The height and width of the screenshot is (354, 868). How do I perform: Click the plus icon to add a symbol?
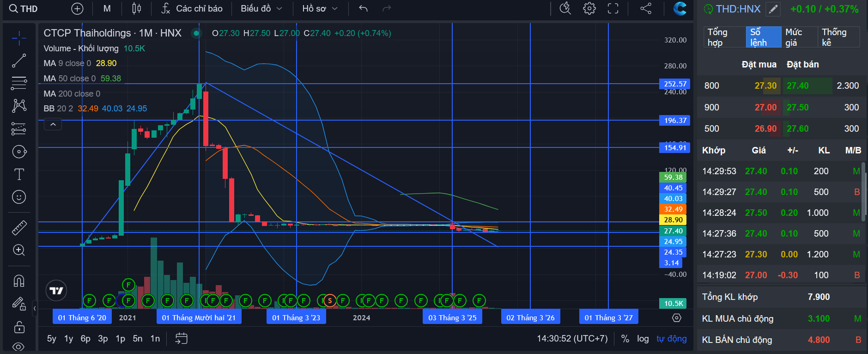[78, 9]
